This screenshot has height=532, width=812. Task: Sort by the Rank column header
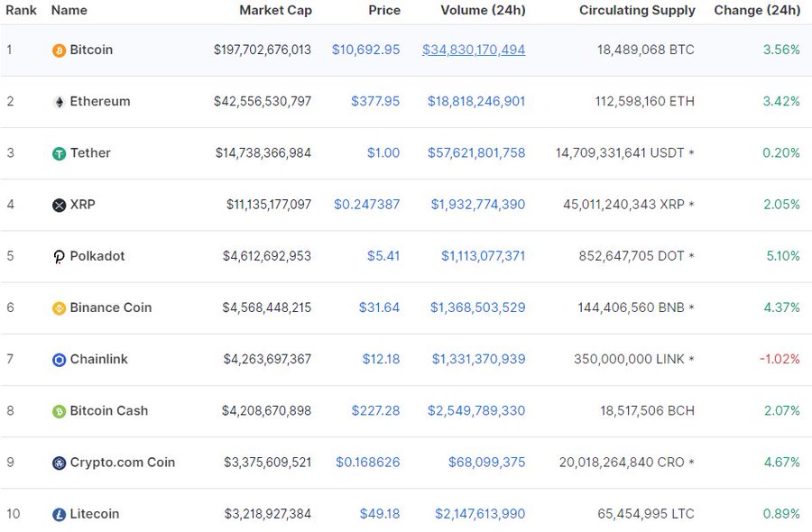point(22,10)
